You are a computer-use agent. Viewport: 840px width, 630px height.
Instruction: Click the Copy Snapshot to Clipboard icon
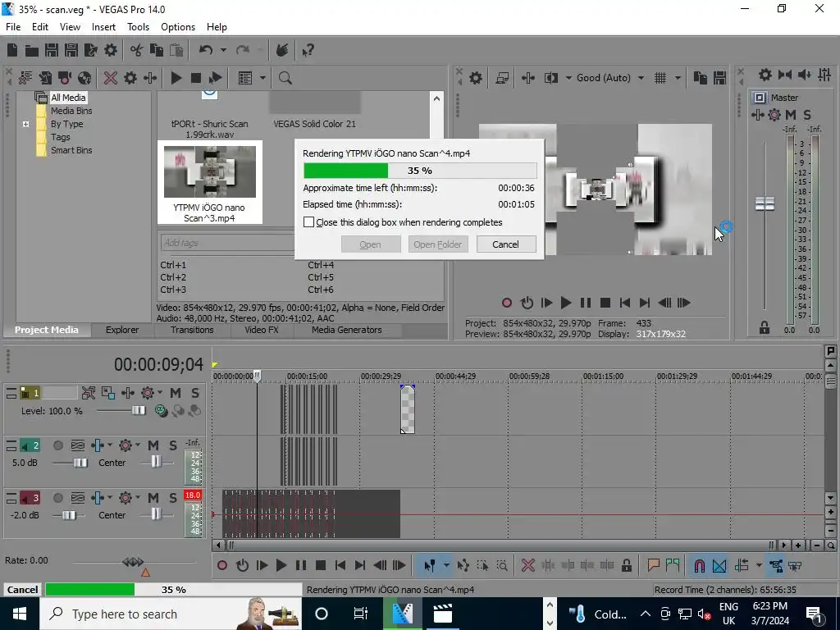tap(701, 78)
